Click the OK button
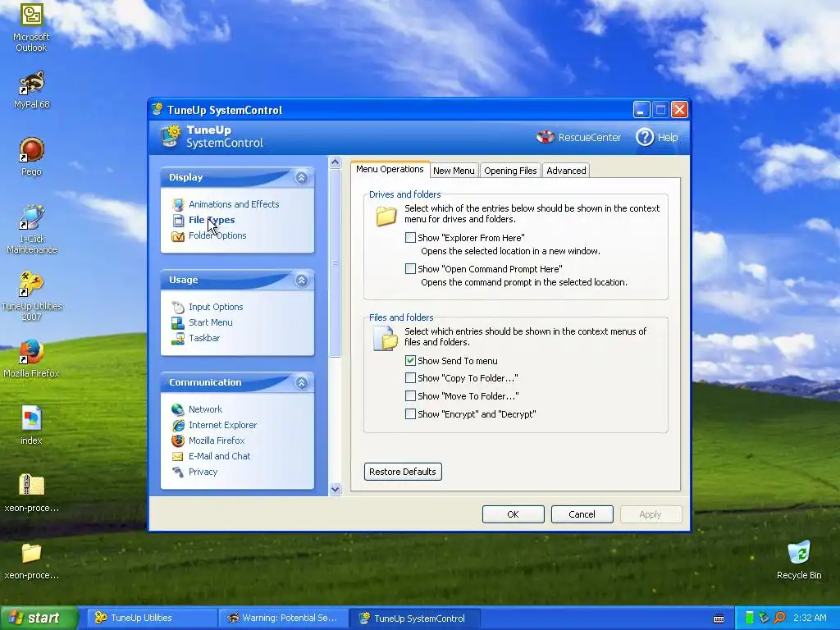This screenshot has height=630, width=840. (514, 514)
